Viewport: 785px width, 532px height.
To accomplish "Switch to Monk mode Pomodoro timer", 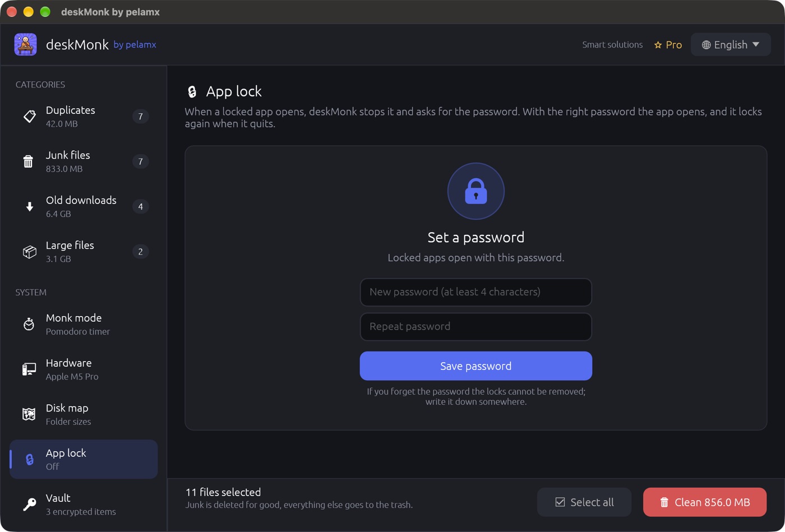I will tap(84, 324).
